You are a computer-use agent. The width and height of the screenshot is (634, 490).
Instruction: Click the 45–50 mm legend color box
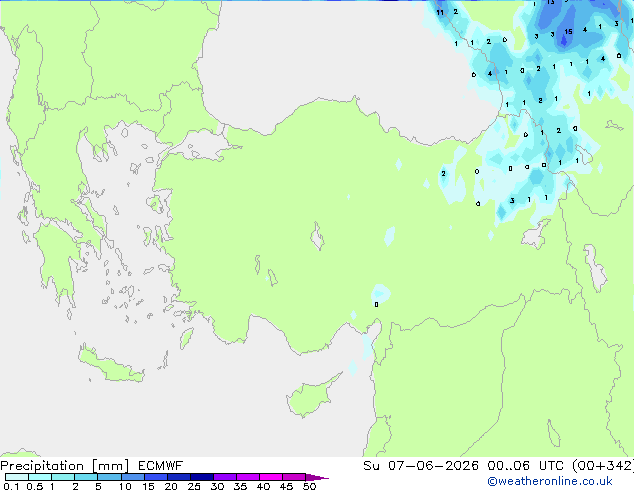point(294,477)
